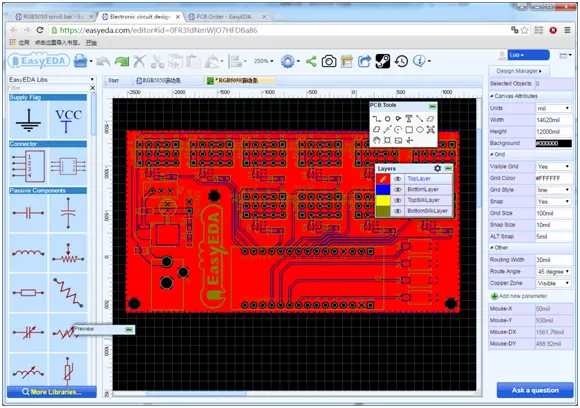
Task: Place the VCC supply flag symbol
Action: 68,120
